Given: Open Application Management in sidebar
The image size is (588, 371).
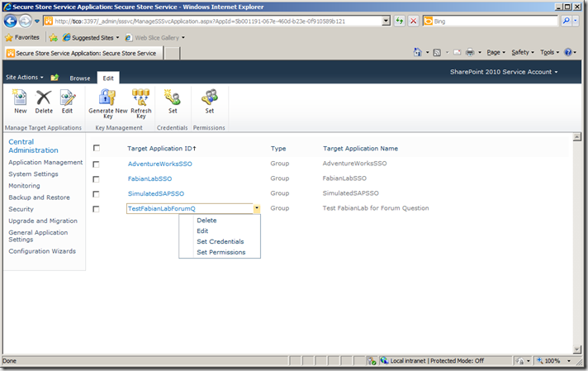Looking at the screenshot, I should click(45, 162).
